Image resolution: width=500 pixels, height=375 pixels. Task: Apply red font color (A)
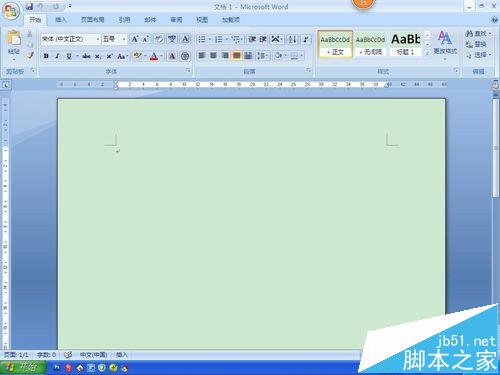point(154,56)
